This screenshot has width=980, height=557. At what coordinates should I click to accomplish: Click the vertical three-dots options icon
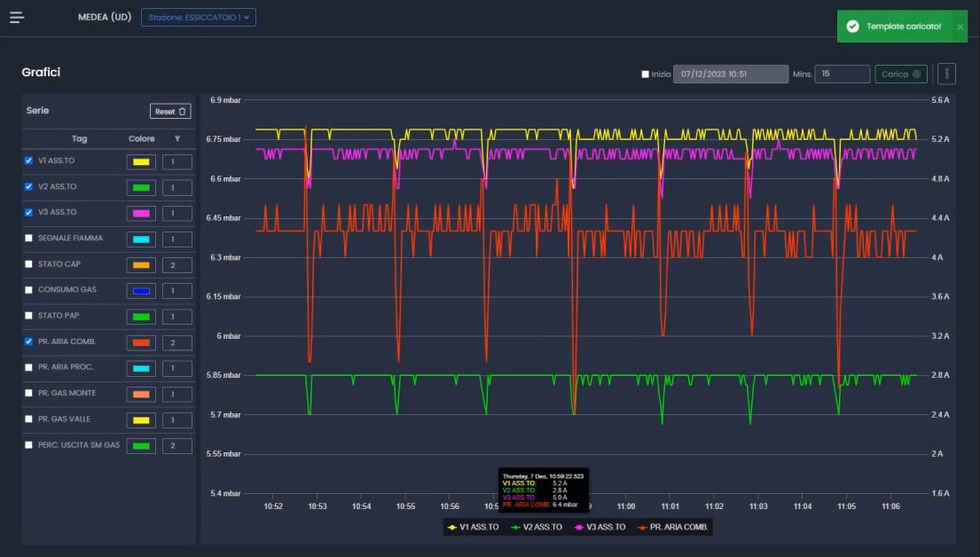pos(946,74)
